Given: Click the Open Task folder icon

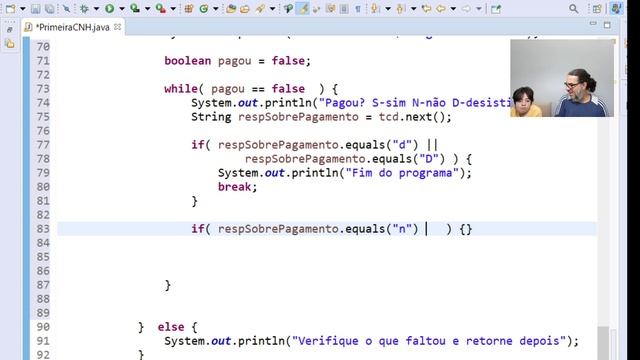Looking at the screenshot, I should coord(245,9).
